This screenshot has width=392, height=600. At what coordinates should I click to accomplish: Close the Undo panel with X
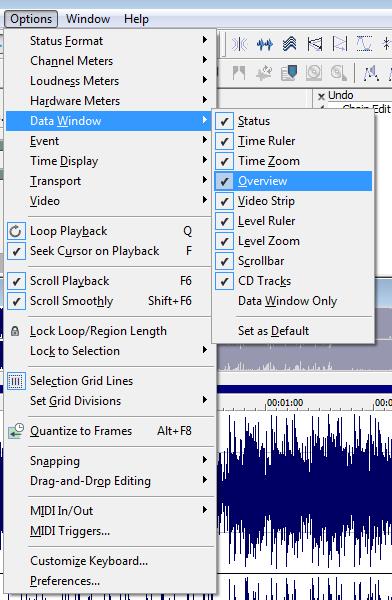[x=322, y=96]
